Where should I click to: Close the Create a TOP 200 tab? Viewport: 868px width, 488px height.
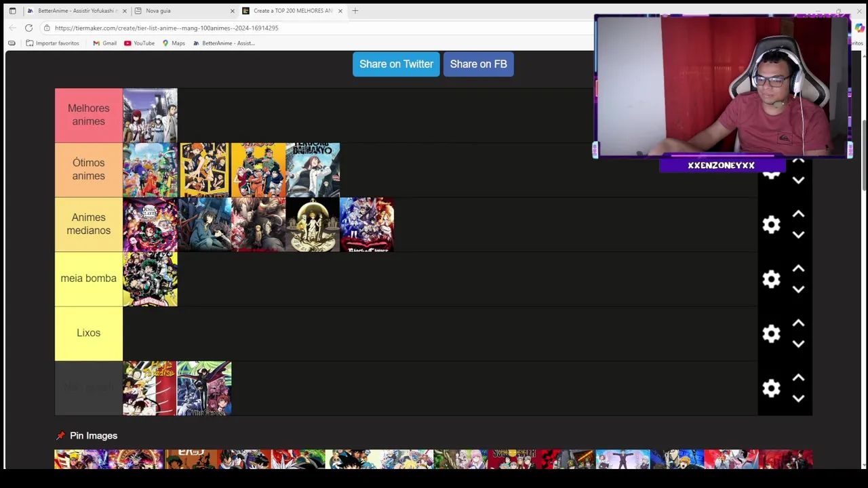coord(340,11)
